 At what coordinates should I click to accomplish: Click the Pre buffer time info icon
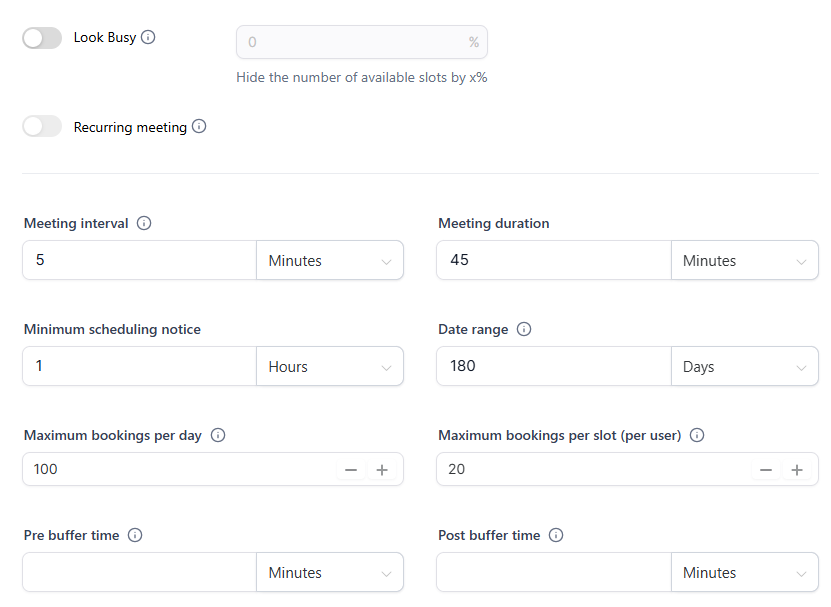[x=135, y=535]
